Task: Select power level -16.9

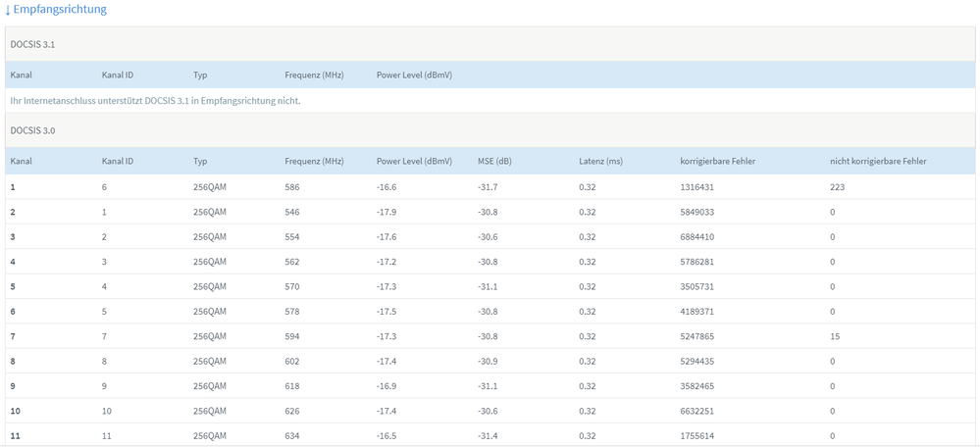Action: tap(387, 386)
